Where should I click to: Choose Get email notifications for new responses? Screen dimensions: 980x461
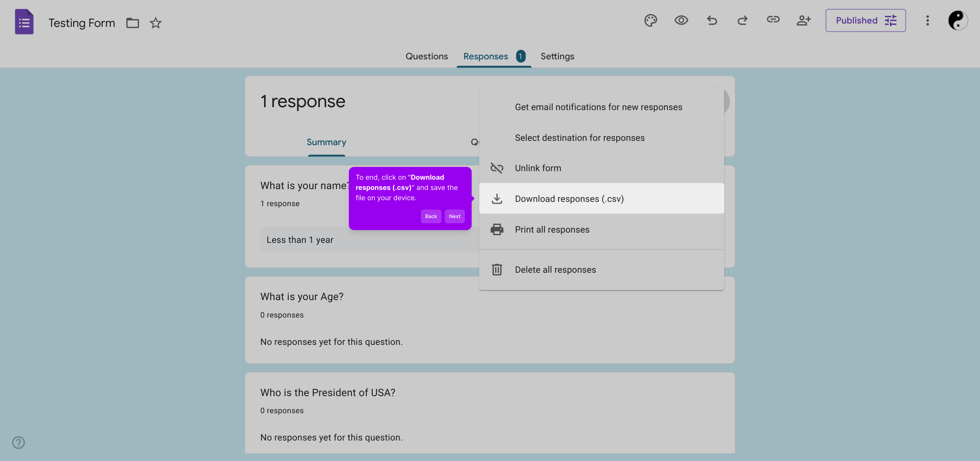(601, 107)
